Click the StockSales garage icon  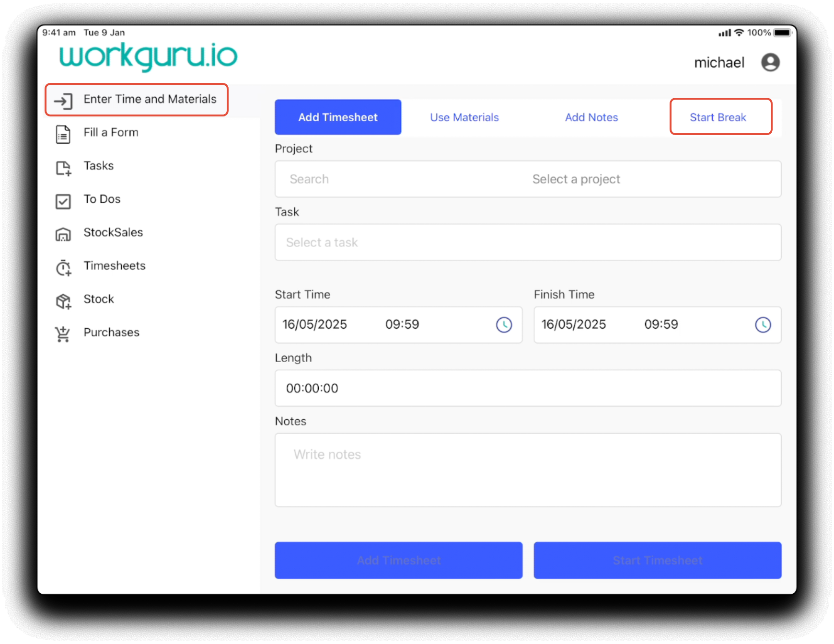pos(63,234)
